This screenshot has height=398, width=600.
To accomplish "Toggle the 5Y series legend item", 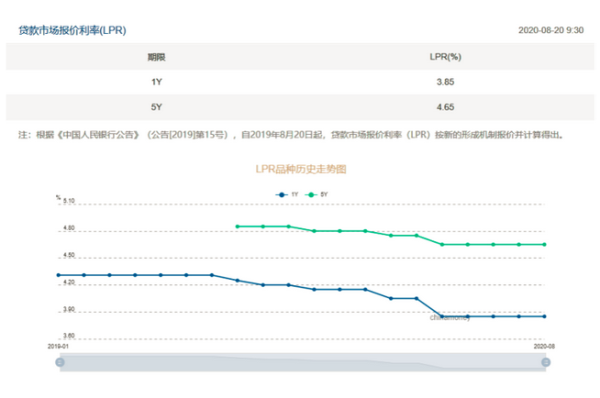I will [316, 194].
